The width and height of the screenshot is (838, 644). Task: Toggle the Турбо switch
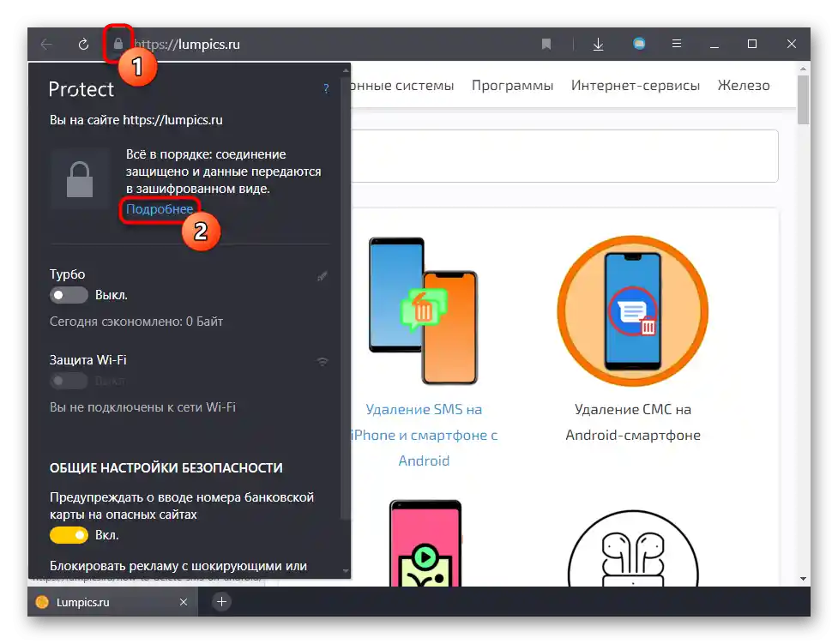click(x=69, y=295)
